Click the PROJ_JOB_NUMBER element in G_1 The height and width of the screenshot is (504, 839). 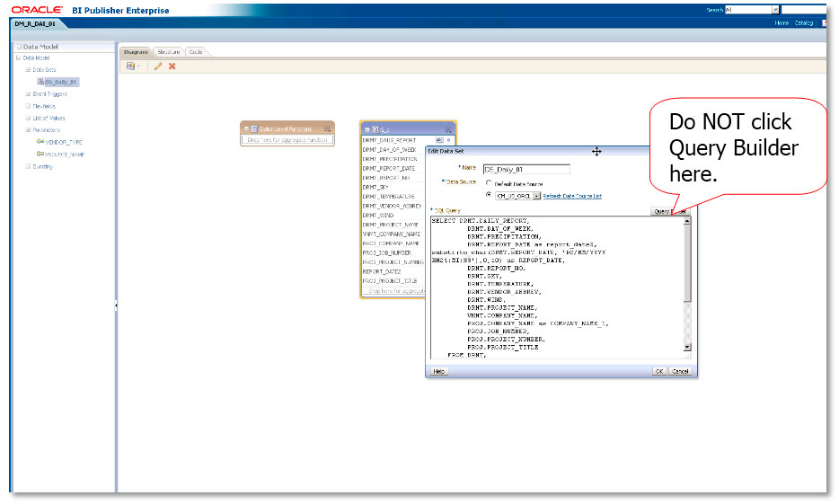pos(387,252)
